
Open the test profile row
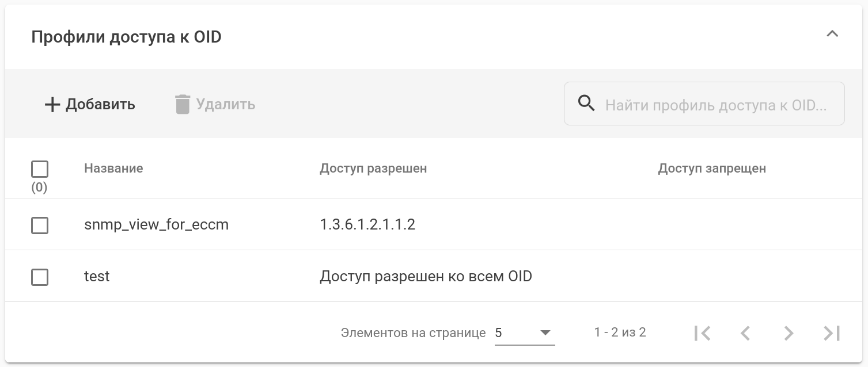coord(97,277)
